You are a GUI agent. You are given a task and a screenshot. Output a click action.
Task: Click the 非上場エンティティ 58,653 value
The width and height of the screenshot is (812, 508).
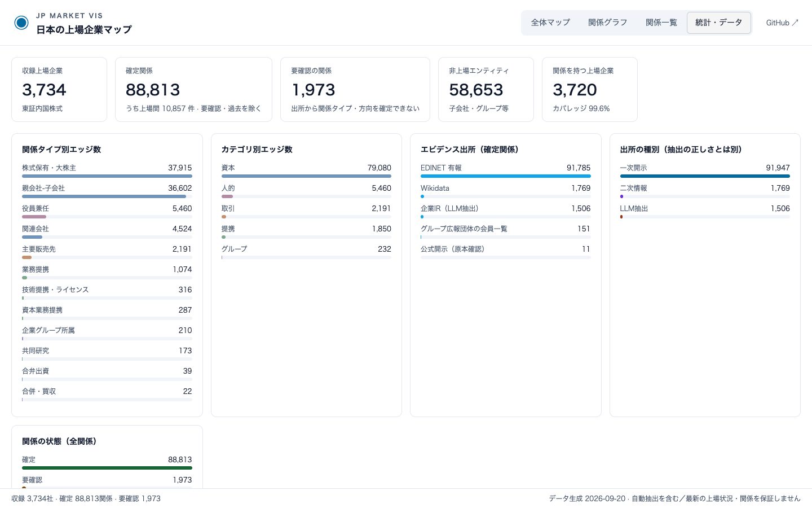click(x=476, y=90)
